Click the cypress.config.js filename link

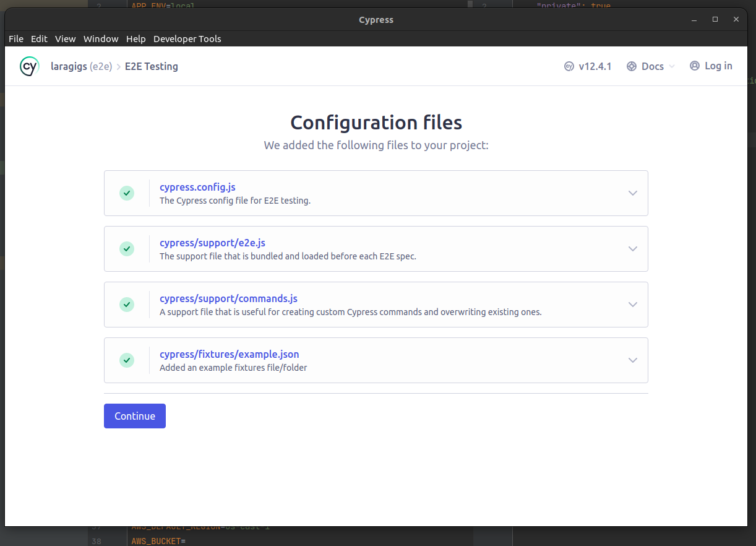click(x=197, y=187)
